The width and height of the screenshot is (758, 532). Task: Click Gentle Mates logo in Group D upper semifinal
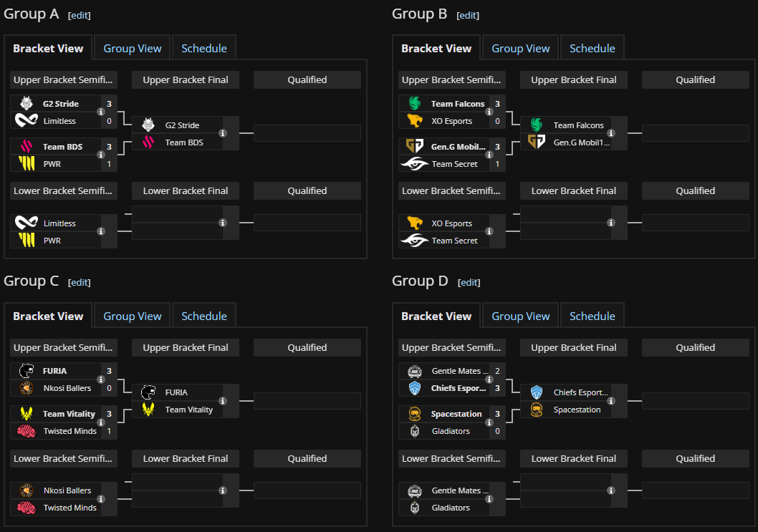(x=415, y=371)
